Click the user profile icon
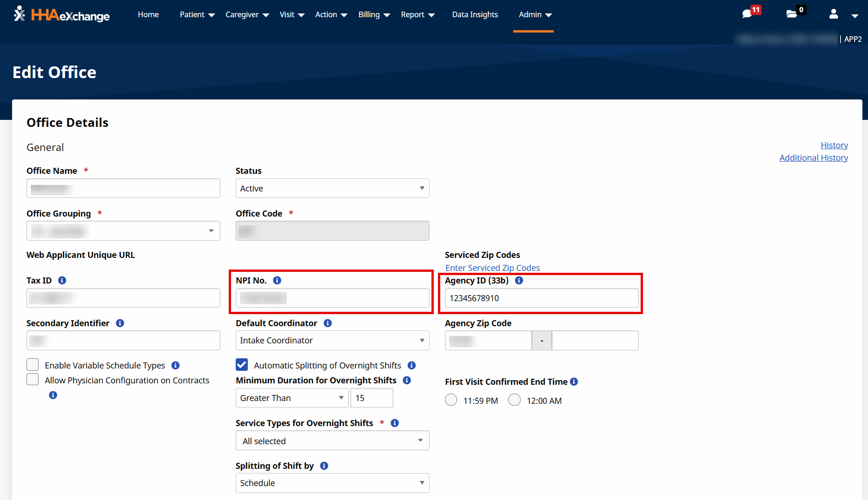Screen dimensions: 868x500 pyautogui.click(x=834, y=14)
